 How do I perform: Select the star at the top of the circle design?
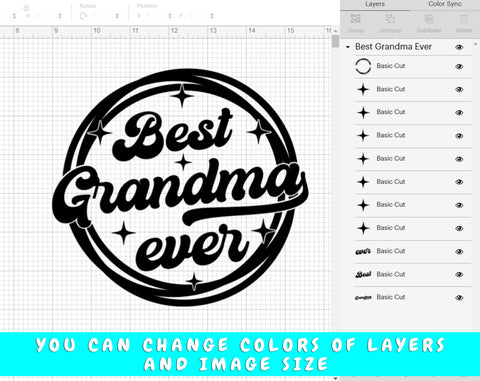coord(182,96)
